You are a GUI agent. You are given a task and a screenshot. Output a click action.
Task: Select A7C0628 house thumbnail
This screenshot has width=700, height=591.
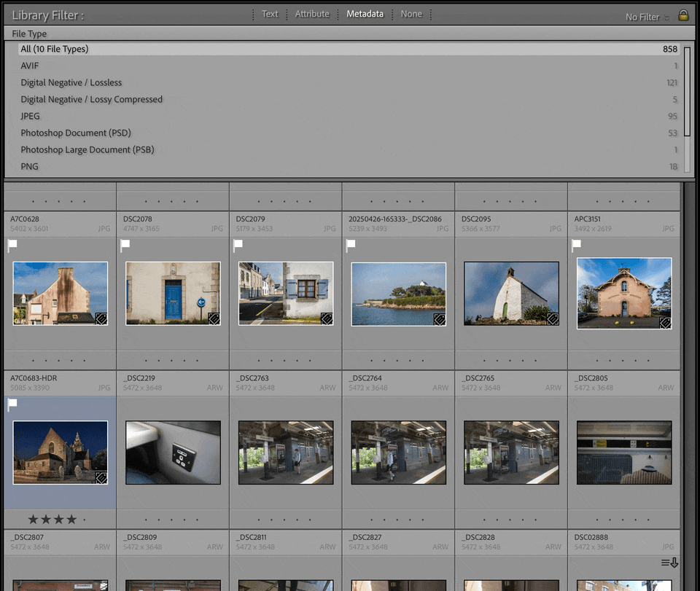click(x=61, y=294)
